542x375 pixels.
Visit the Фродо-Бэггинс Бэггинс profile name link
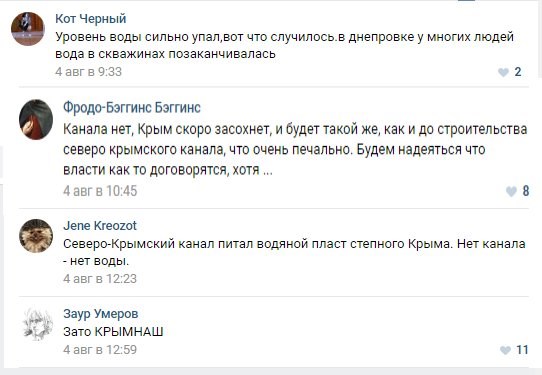point(132,108)
